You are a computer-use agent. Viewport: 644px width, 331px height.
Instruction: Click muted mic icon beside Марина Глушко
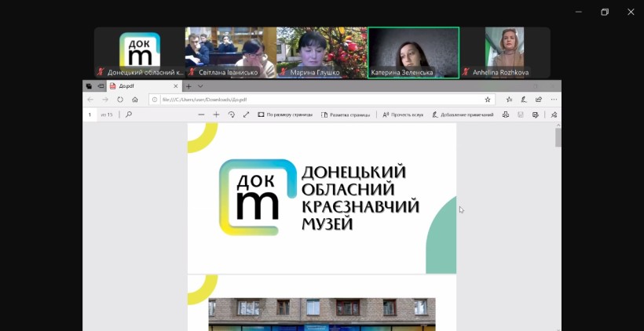coord(283,72)
